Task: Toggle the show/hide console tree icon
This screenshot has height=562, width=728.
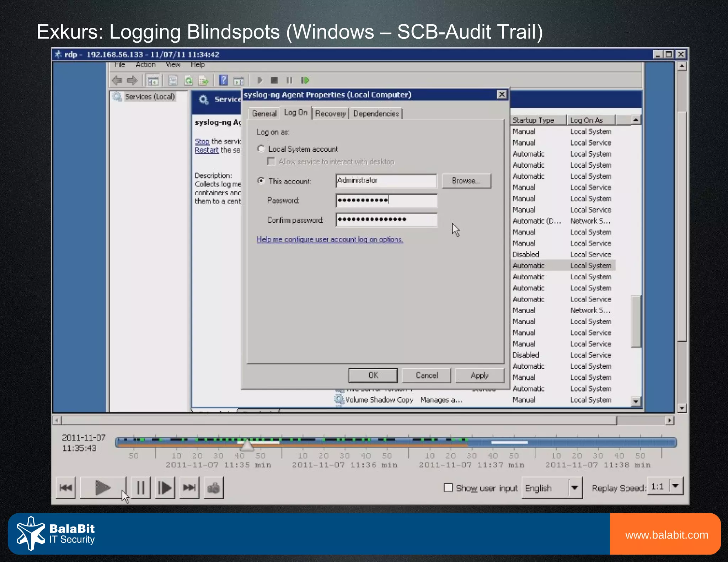Action: pyautogui.click(x=153, y=81)
